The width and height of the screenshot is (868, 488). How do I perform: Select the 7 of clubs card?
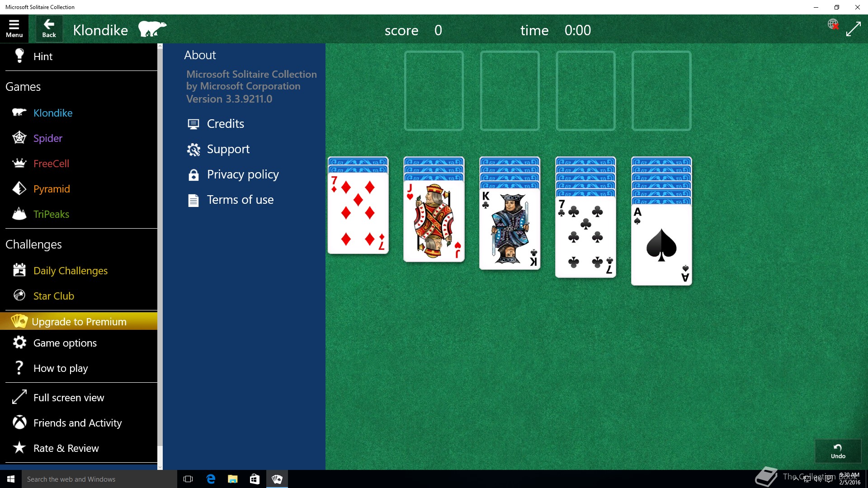[586, 237]
